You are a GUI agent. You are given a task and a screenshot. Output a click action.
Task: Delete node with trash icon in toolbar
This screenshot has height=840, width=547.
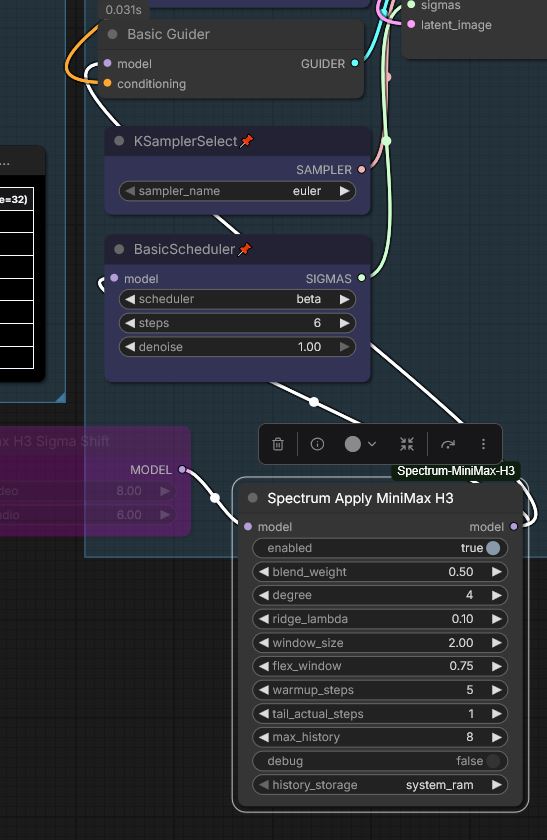click(278, 444)
